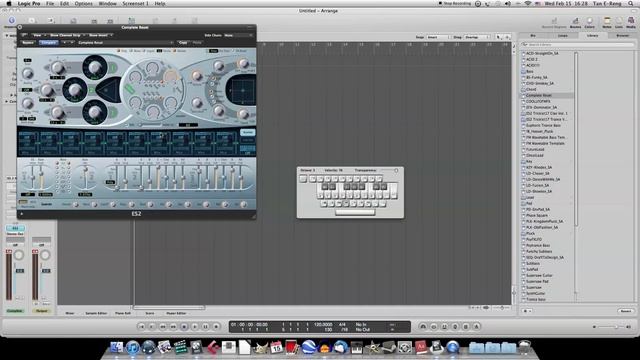The image size is (640, 360).
Task: Toggle ES2 oscillator 3 on/off button
Action: pyautogui.click(x=112, y=112)
